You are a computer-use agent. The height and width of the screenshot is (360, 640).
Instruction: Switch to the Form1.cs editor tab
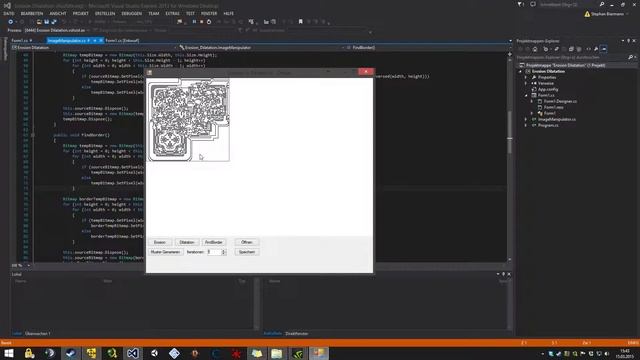(x=20, y=41)
